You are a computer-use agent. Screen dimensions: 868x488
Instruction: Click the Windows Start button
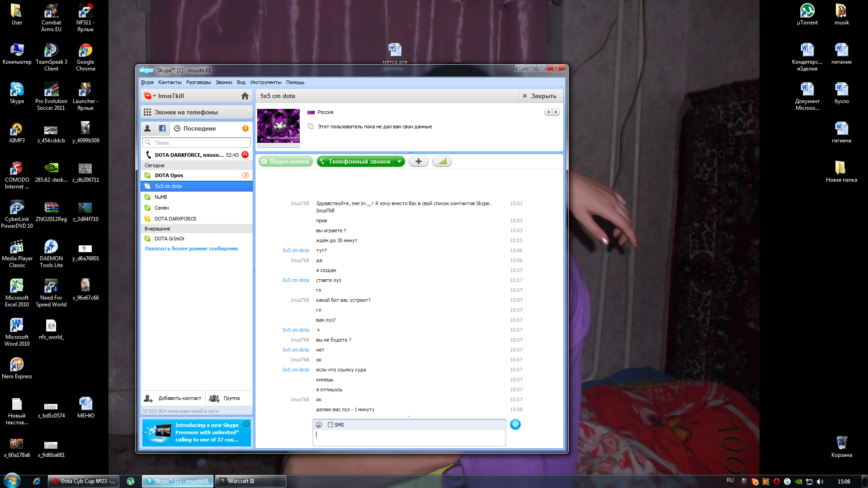[12, 480]
